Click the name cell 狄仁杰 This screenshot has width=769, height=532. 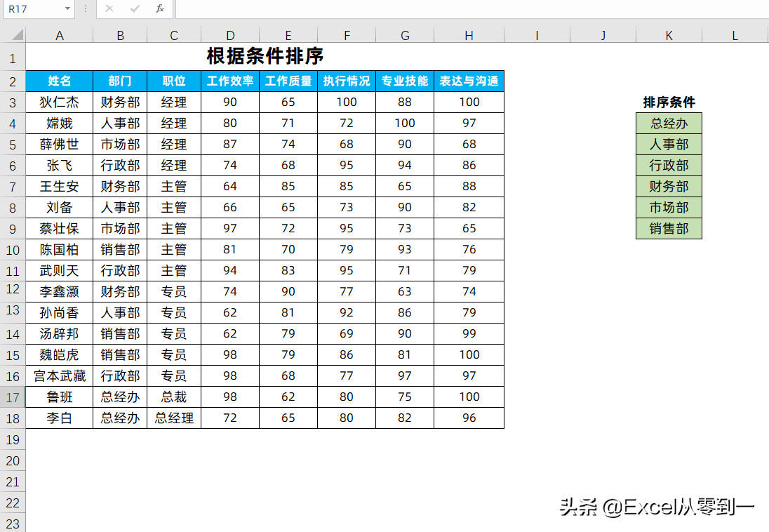(60, 102)
